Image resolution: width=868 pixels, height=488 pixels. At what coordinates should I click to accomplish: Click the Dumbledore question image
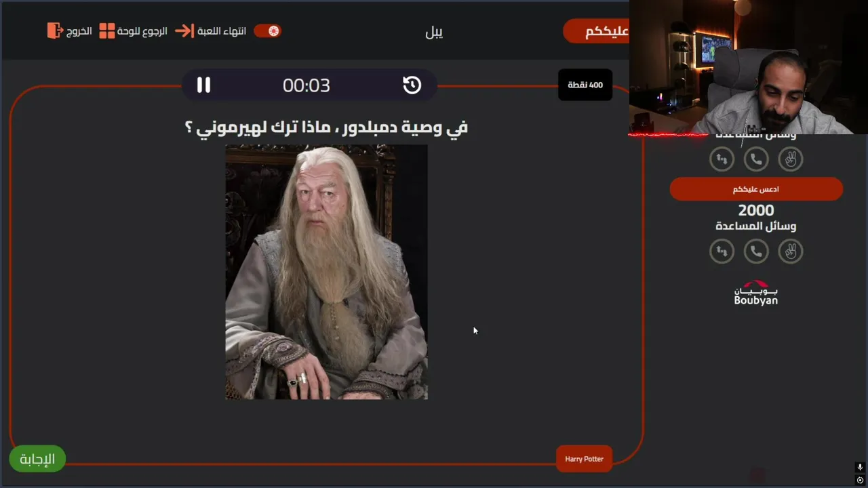(x=326, y=272)
